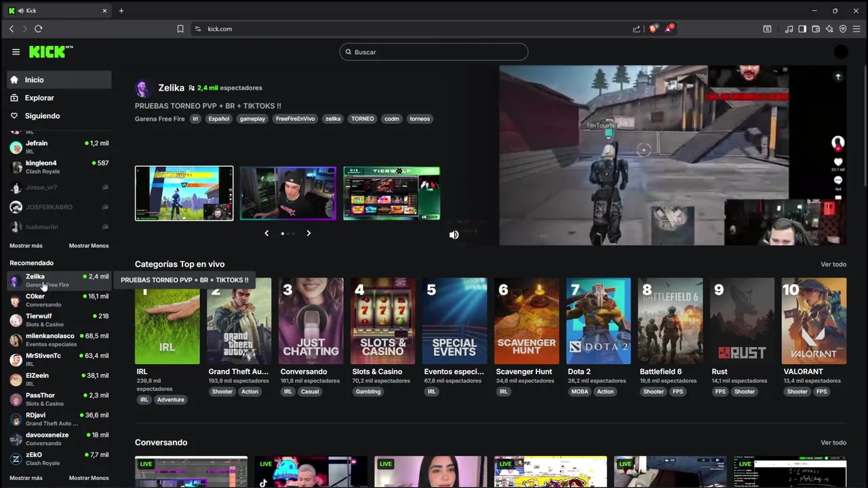Viewport: 868px width, 488px height.
Task: Open Brave shields icon
Action: coord(653,28)
